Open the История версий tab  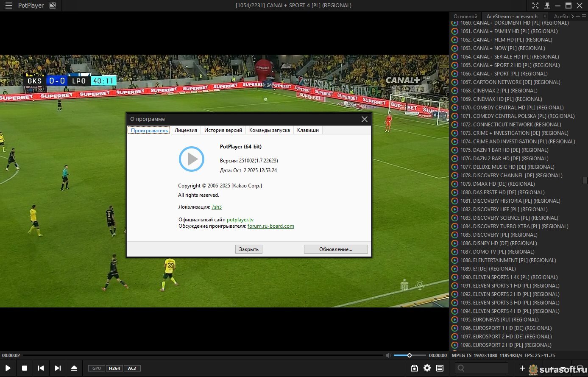tap(223, 130)
